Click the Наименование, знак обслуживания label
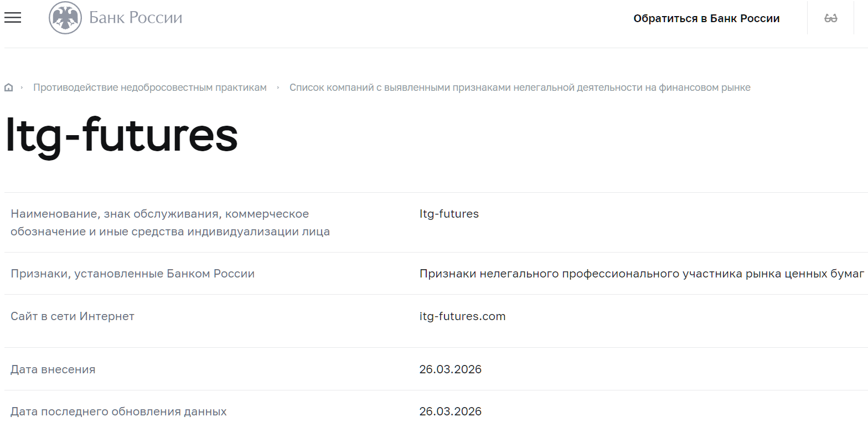 pyautogui.click(x=170, y=223)
